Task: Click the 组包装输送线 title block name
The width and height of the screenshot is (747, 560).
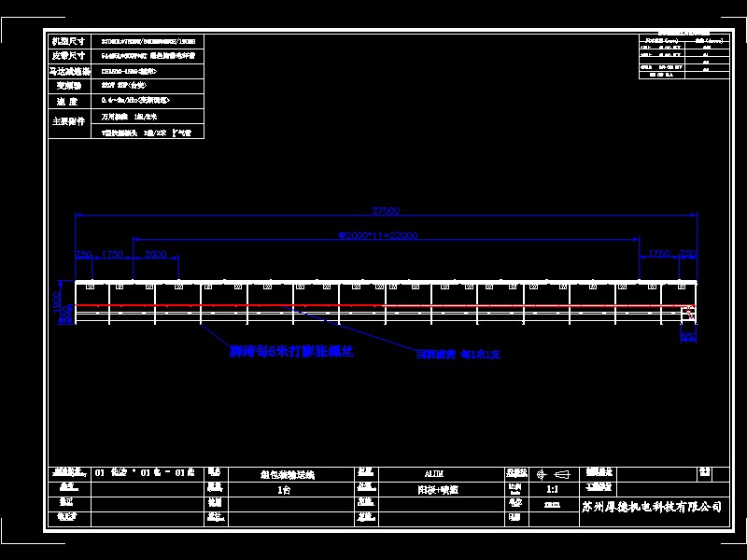Action: 288,474
